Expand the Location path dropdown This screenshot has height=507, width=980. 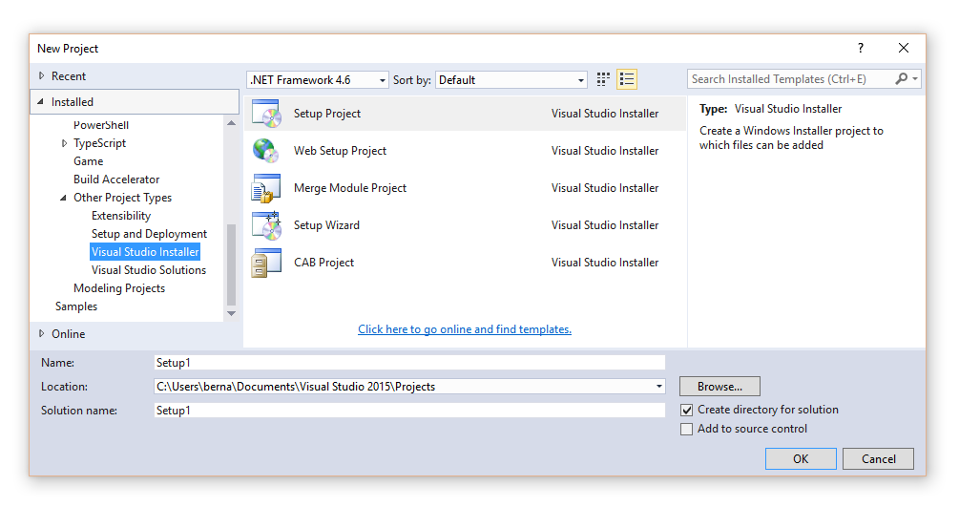click(659, 387)
